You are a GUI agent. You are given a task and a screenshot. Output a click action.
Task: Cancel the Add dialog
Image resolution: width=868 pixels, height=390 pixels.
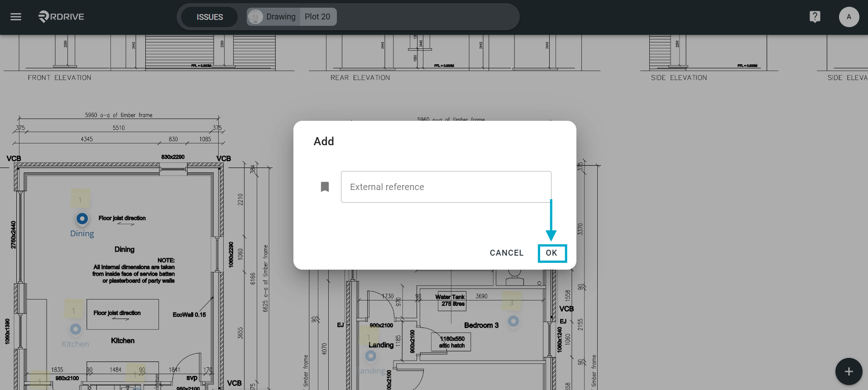point(506,253)
